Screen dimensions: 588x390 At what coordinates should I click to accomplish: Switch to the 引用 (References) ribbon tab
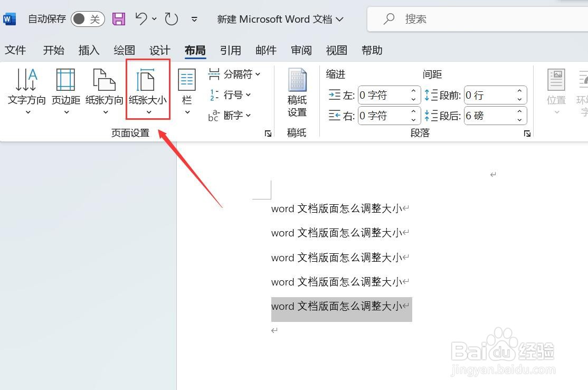click(231, 50)
